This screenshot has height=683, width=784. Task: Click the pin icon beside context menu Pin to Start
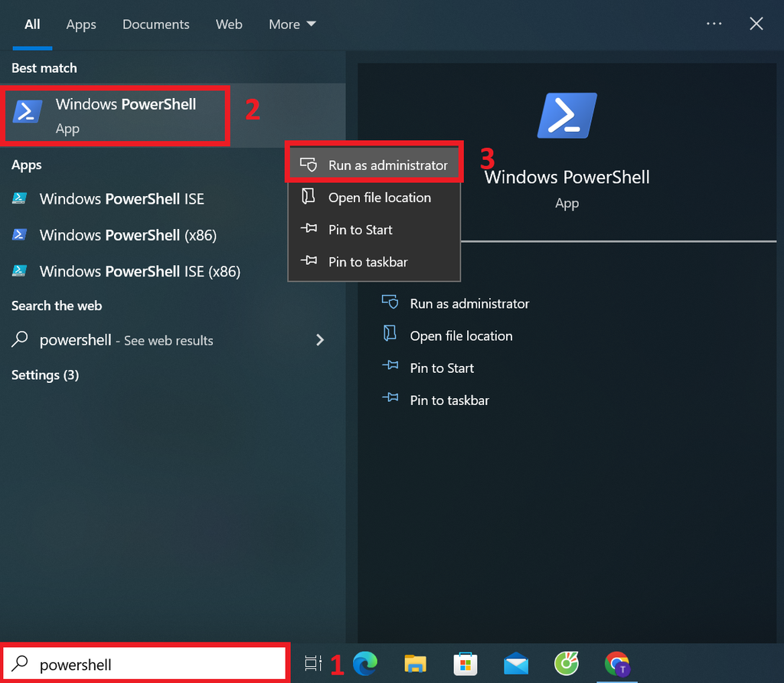click(x=309, y=228)
